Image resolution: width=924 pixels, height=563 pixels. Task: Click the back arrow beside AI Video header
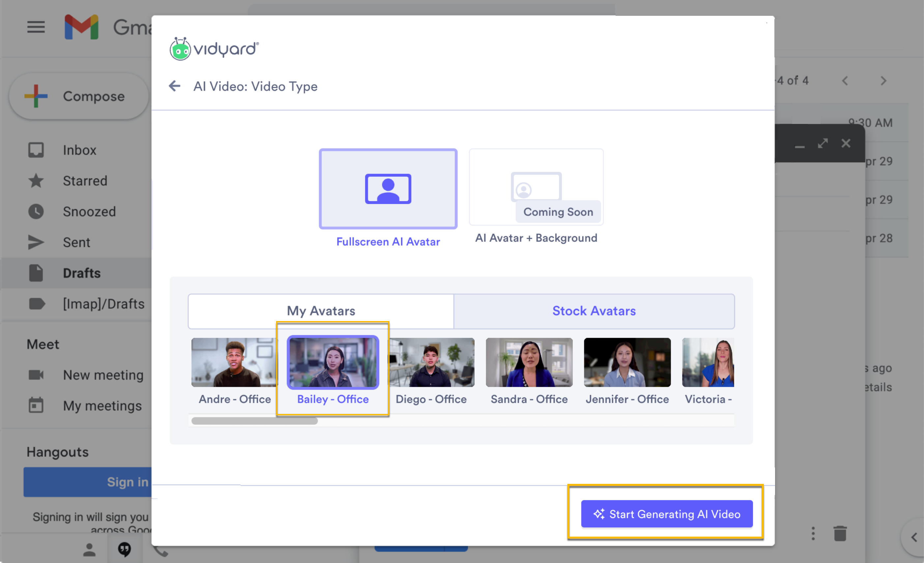(x=174, y=86)
